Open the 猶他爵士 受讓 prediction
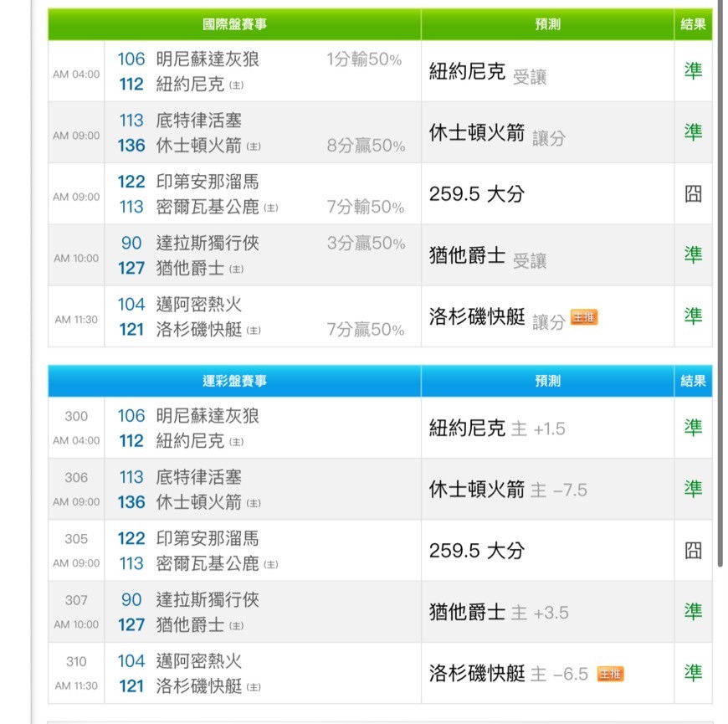Image resolution: width=728 pixels, height=724 pixels. [488, 256]
